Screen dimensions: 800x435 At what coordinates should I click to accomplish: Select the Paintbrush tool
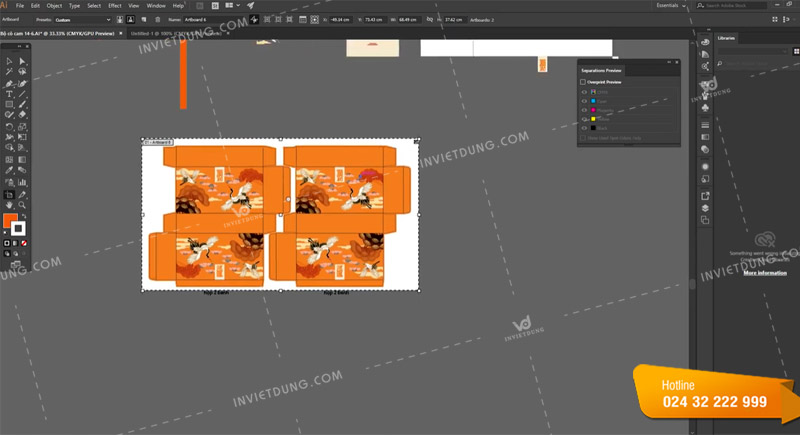point(22,104)
